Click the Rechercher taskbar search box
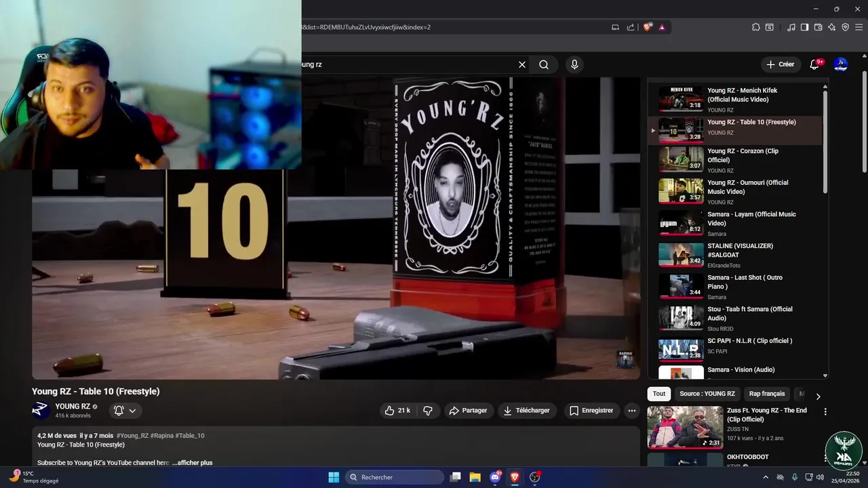 (x=394, y=477)
